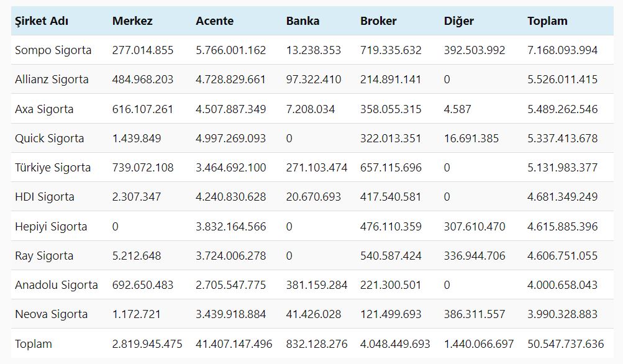Sort by the Merkez column header
This screenshot has height=364, width=623.
(x=132, y=21)
